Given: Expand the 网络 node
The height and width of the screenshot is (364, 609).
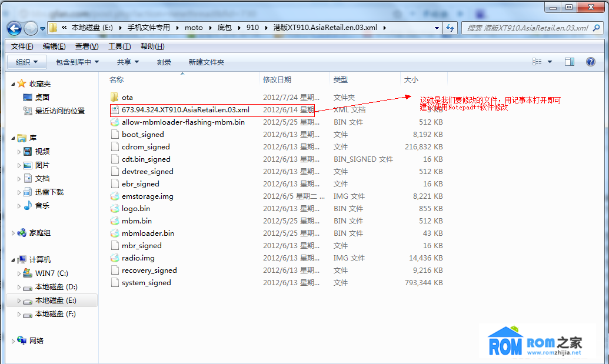Looking at the screenshot, I should [x=13, y=341].
